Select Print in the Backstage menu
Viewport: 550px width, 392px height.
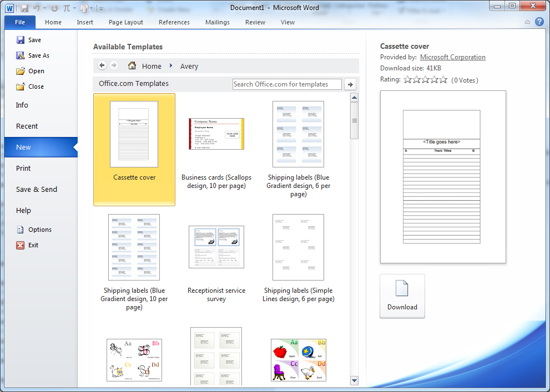tap(23, 168)
